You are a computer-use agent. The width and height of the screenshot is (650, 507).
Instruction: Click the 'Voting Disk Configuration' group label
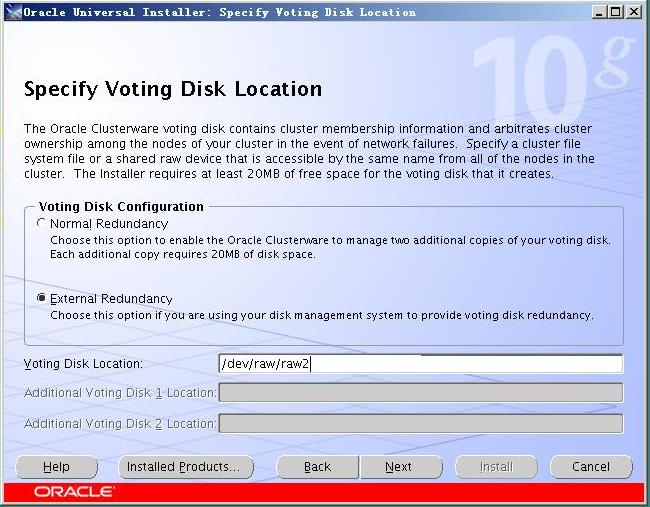[x=121, y=206]
